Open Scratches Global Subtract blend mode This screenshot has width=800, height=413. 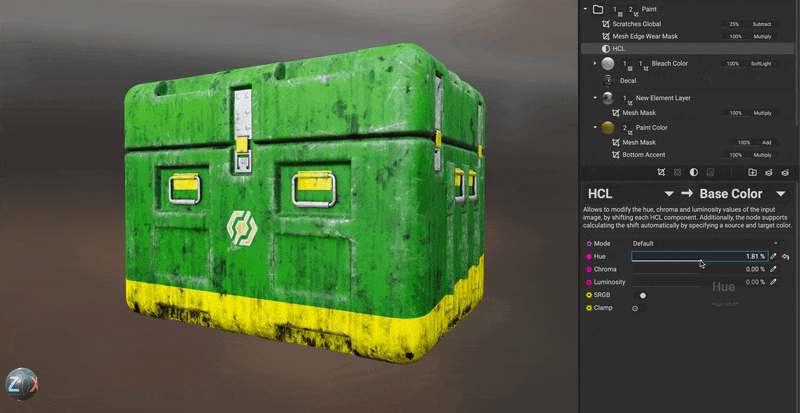click(763, 24)
